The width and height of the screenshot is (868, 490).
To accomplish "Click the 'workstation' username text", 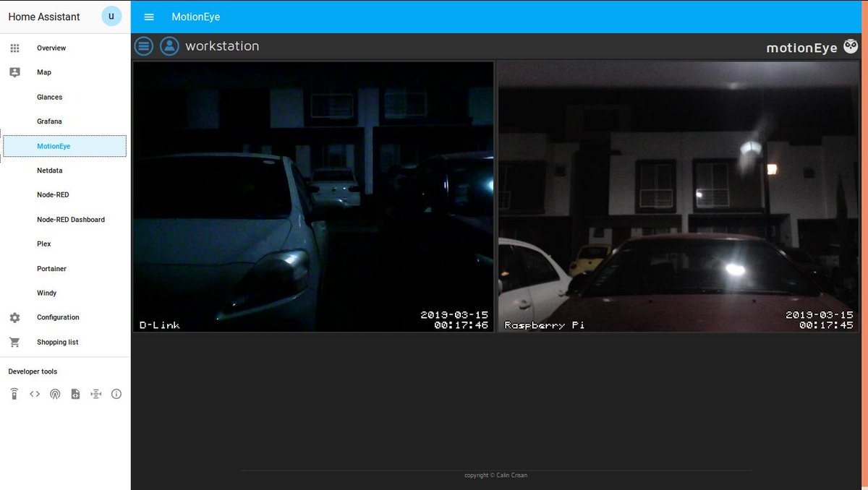I will (222, 46).
